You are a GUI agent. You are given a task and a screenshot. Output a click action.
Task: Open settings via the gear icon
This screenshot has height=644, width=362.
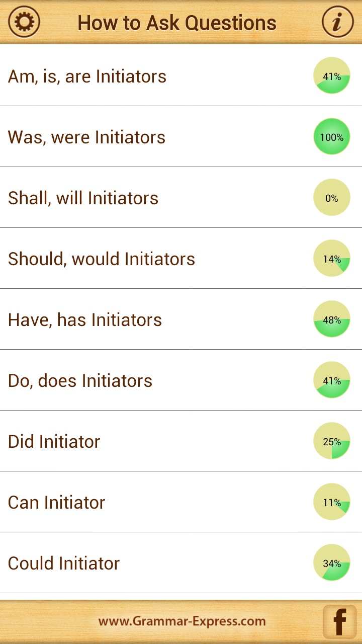pyautogui.click(x=24, y=22)
